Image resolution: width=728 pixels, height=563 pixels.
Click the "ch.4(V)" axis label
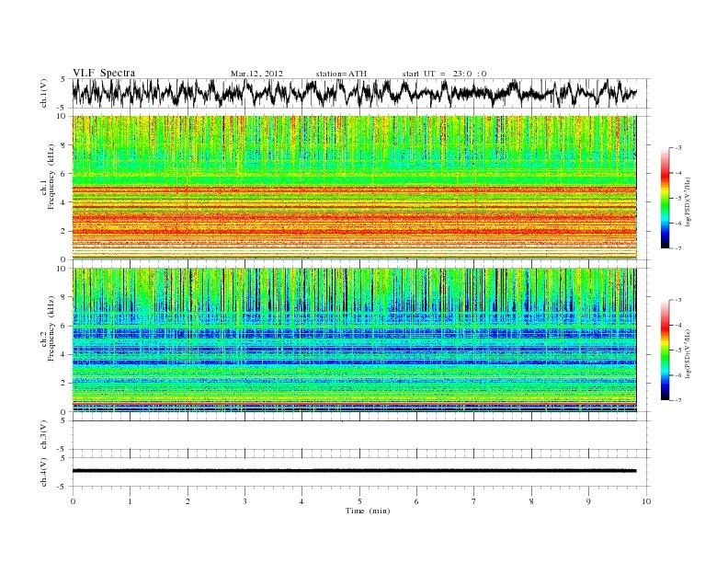pos(44,472)
